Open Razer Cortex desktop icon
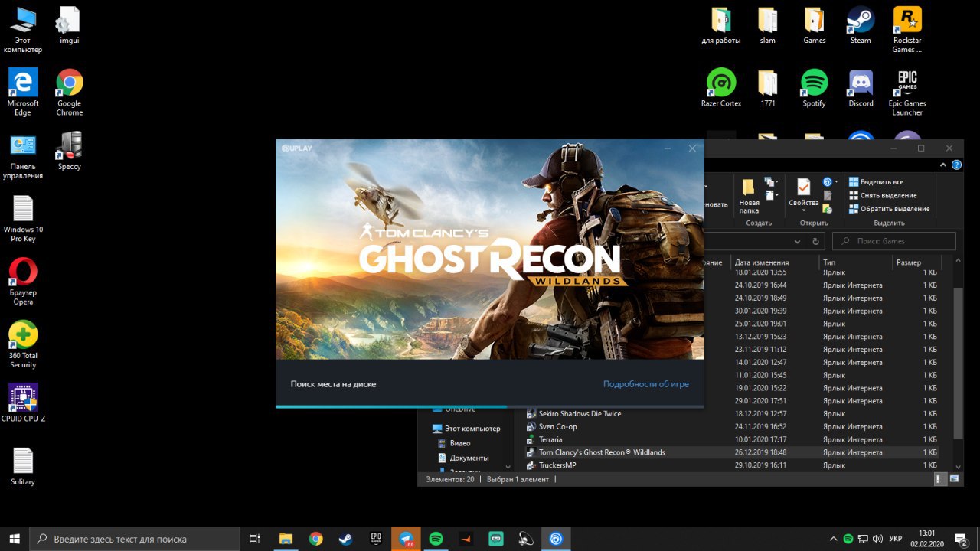980x551 pixels. pos(720,88)
